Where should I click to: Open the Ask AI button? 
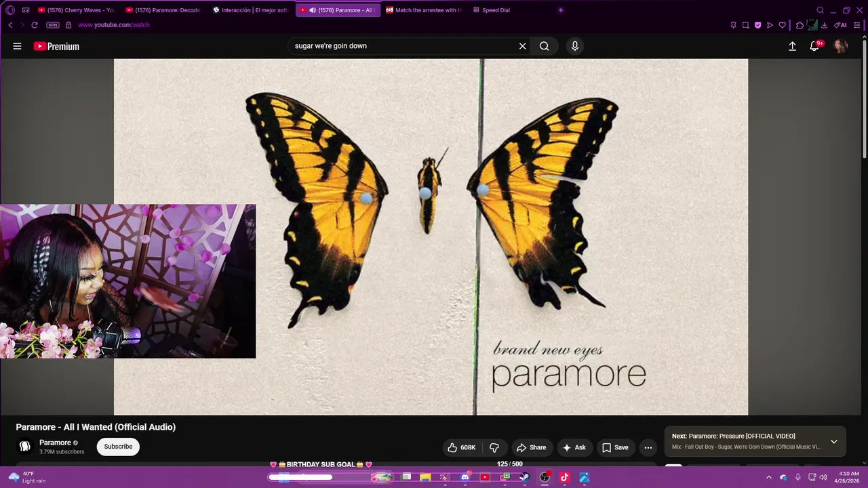pos(574,447)
